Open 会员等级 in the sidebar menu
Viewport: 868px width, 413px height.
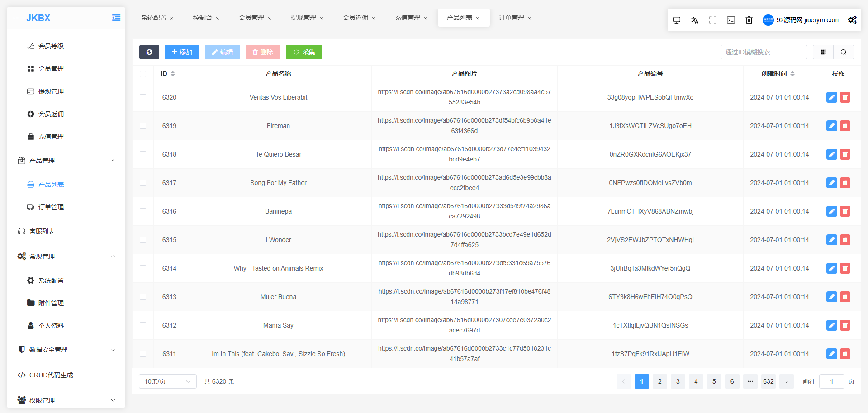(x=51, y=46)
